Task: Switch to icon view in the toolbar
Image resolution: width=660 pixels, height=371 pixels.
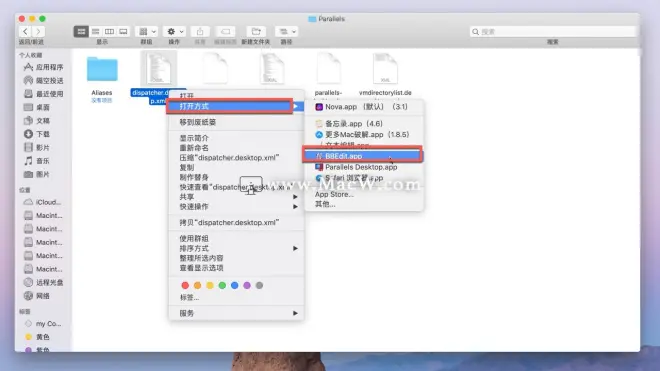Action: tap(81, 32)
